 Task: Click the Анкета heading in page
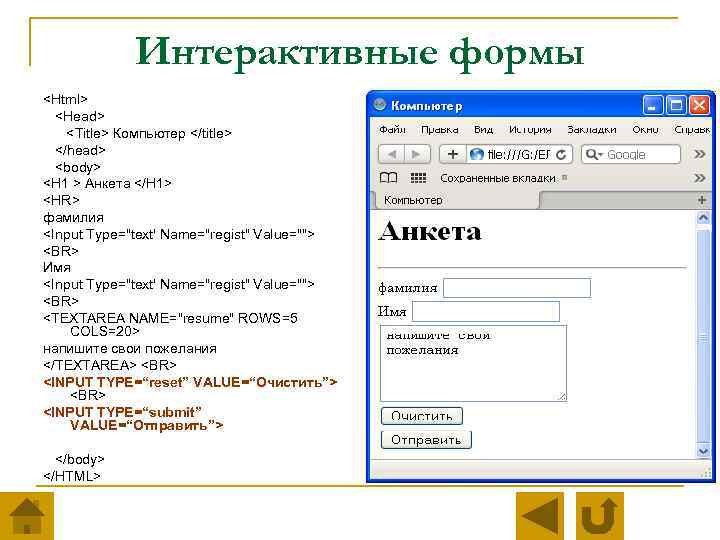click(x=430, y=231)
